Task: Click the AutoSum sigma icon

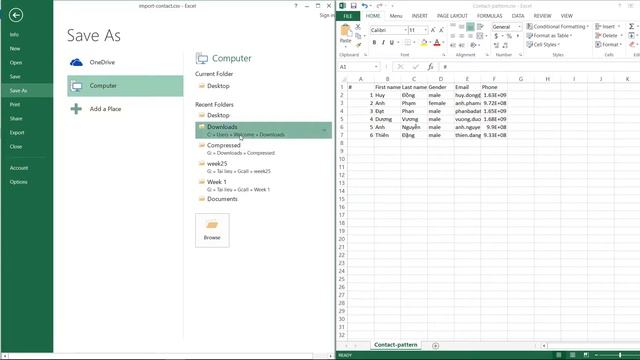Action: click(x=631, y=27)
